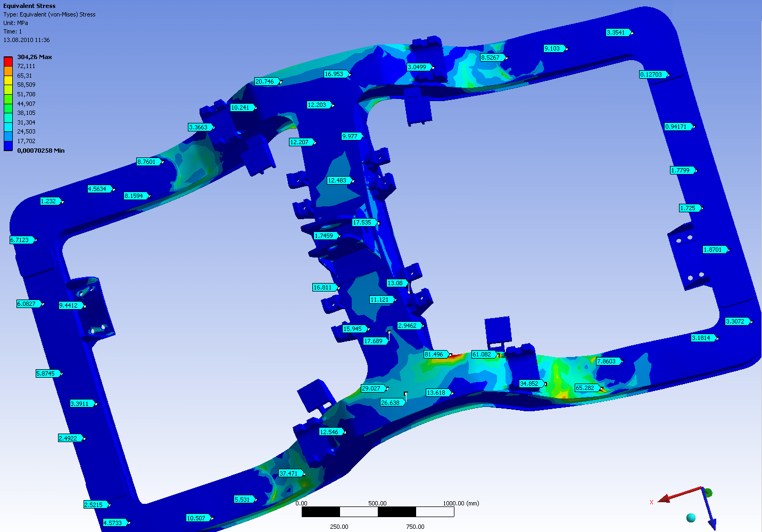762x532 pixels.
Task: Select the 3.3541 probe label
Action: [618, 32]
